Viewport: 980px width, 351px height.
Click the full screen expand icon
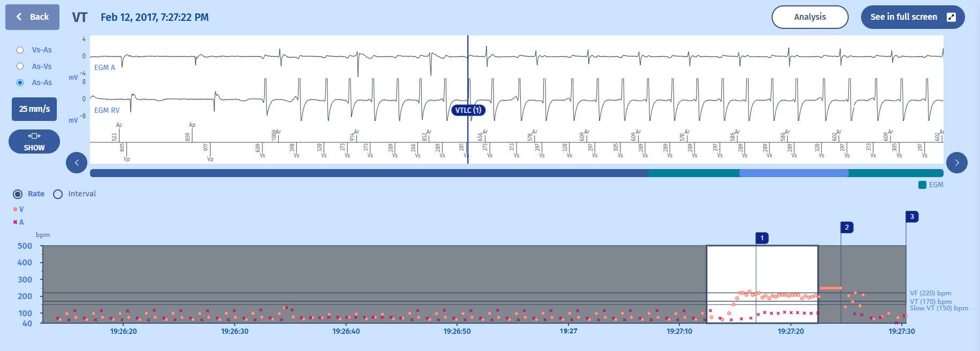951,17
